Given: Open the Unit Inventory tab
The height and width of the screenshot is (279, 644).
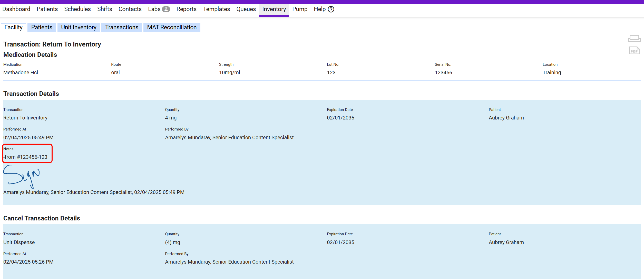Looking at the screenshot, I should (x=79, y=27).
